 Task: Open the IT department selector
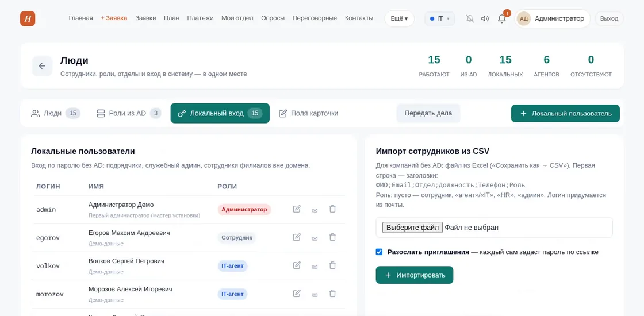click(x=439, y=18)
